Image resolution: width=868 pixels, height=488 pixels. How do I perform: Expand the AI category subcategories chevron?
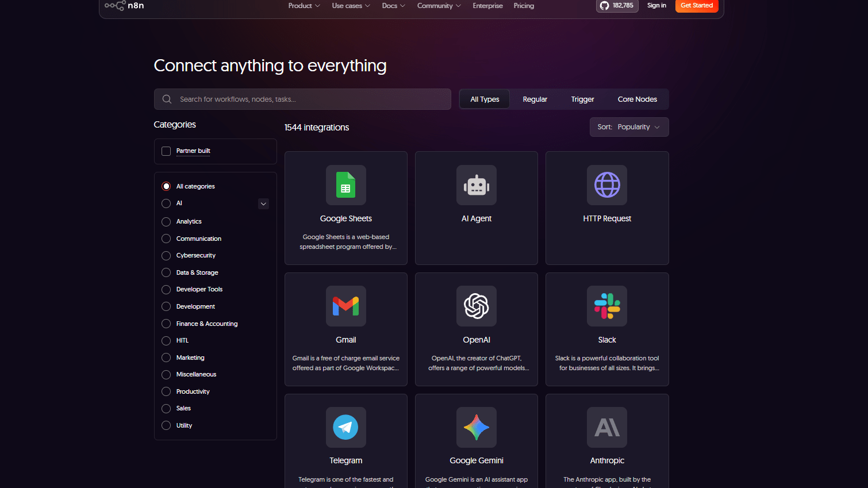(263, 203)
